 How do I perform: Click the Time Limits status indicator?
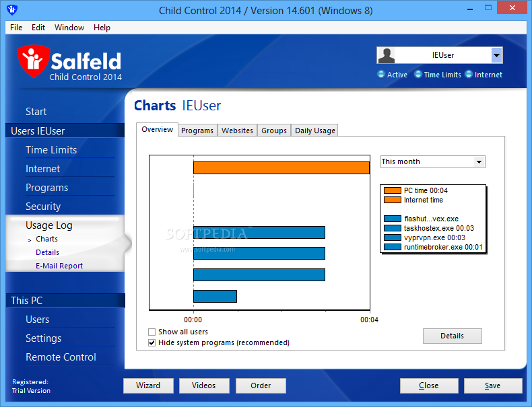(418, 74)
